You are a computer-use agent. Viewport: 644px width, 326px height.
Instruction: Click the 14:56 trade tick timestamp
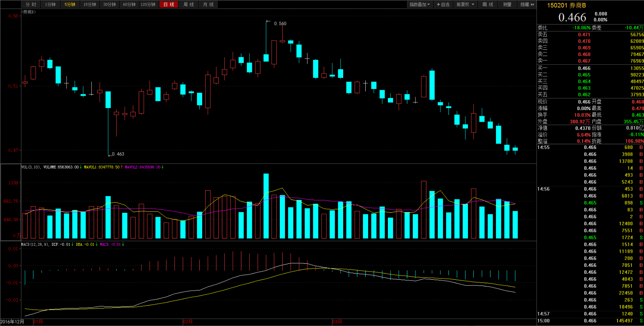(543, 189)
